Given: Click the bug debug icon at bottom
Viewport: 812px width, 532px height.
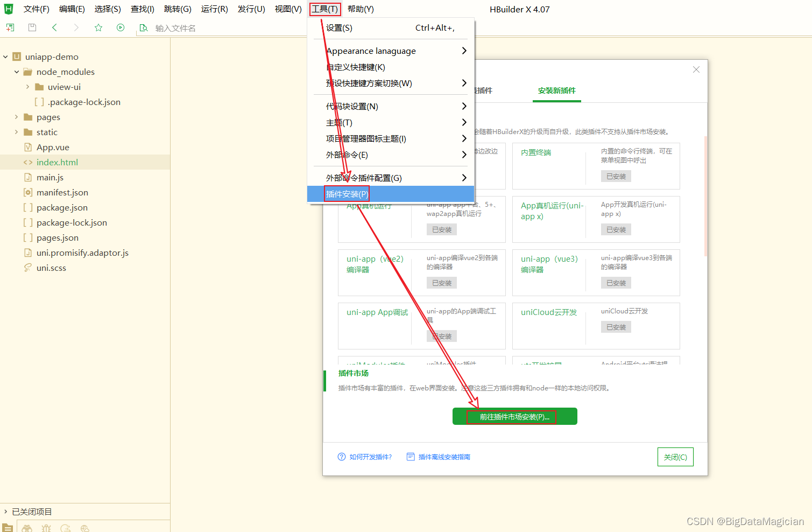Looking at the screenshot, I should 46,528.
